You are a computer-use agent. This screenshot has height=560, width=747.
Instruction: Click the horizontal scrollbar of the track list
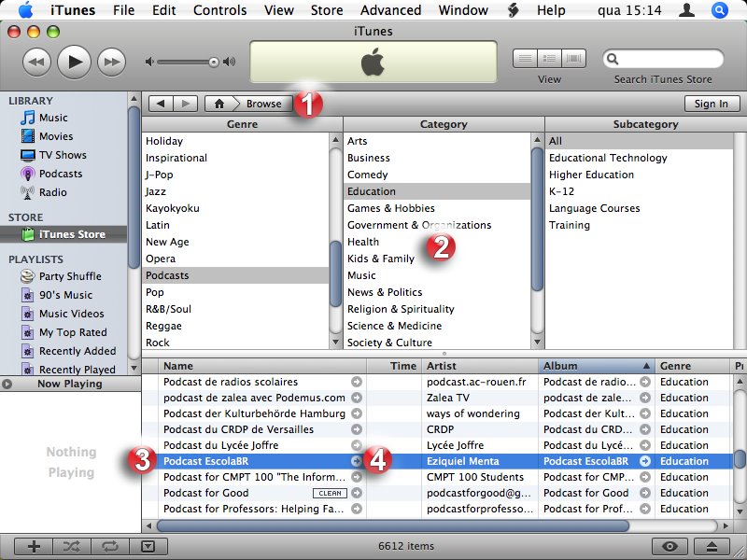392,526
